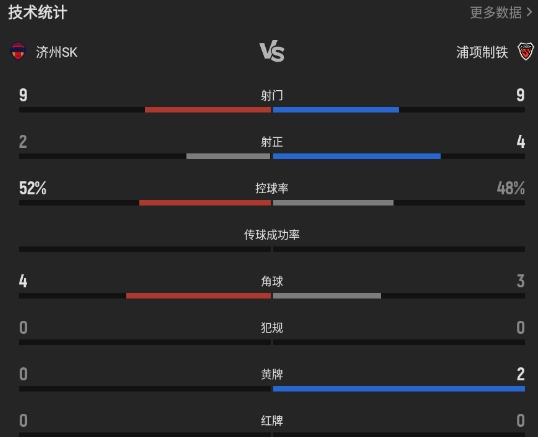Click the 红牌 stat label

[x=272, y=421]
